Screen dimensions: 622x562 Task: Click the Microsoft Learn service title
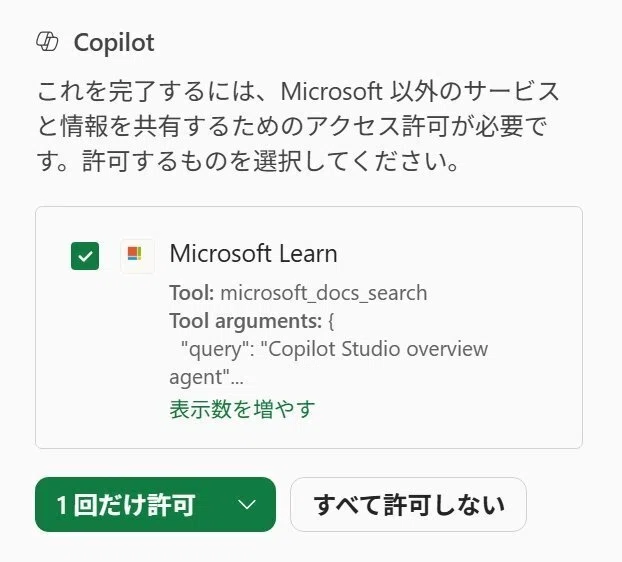253,254
